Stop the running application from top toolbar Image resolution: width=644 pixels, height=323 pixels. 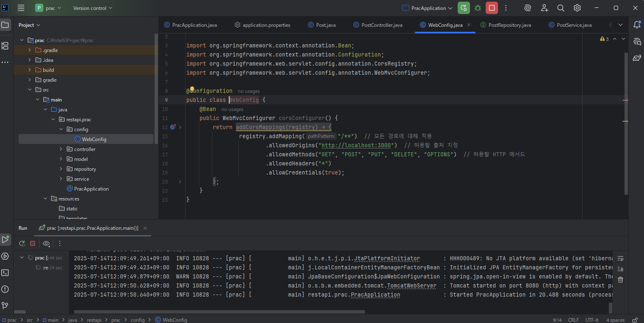(492, 8)
